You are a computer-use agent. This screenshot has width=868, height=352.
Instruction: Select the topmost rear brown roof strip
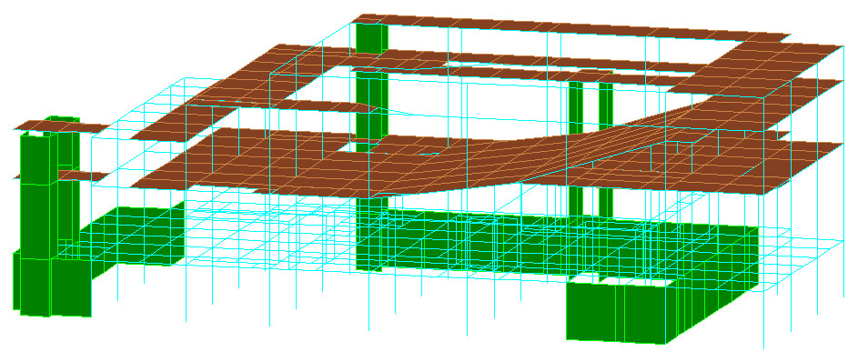pos(570,26)
